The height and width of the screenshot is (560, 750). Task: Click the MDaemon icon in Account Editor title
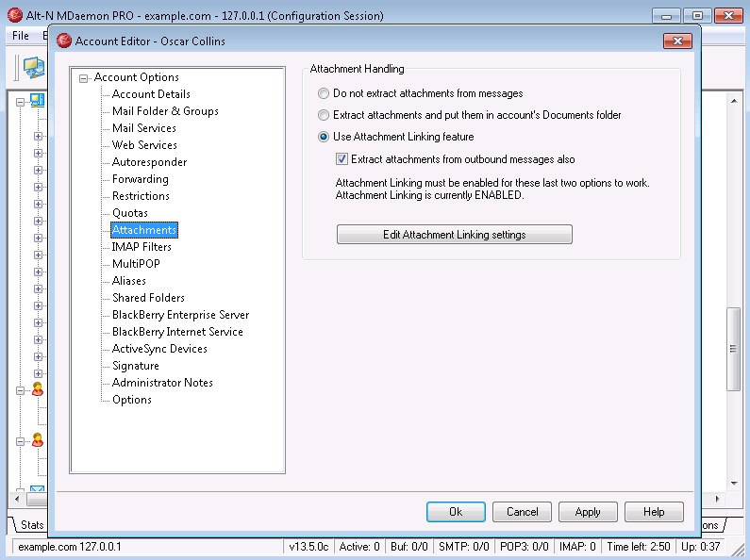click(64, 41)
